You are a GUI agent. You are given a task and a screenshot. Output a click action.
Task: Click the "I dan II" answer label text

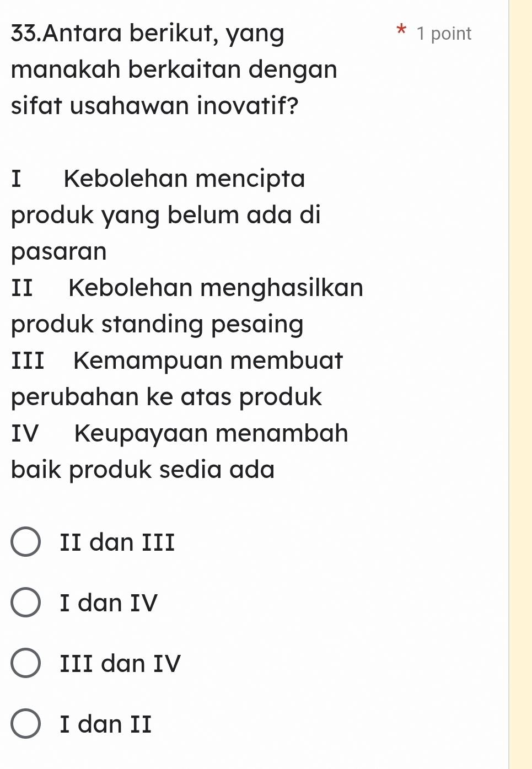click(x=106, y=724)
